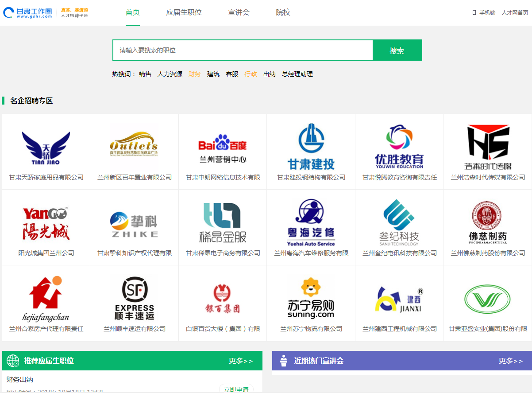Viewport: 532px width, 393px height.
Task: Open 白银百货大楼（集团） company link
Action: click(223, 329)
